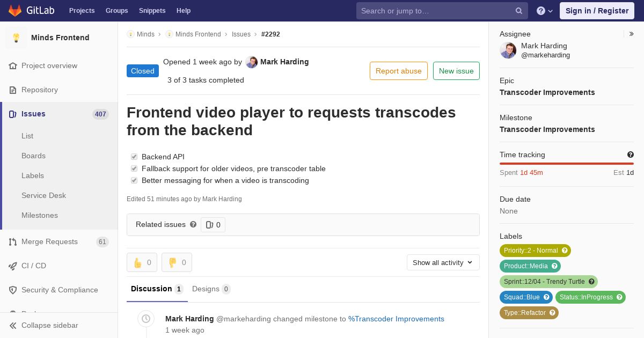Image resolution: width=644 pixels, height=338 pixels.
Task: Click the Merge Requests icon
Action: pos(13,242)
